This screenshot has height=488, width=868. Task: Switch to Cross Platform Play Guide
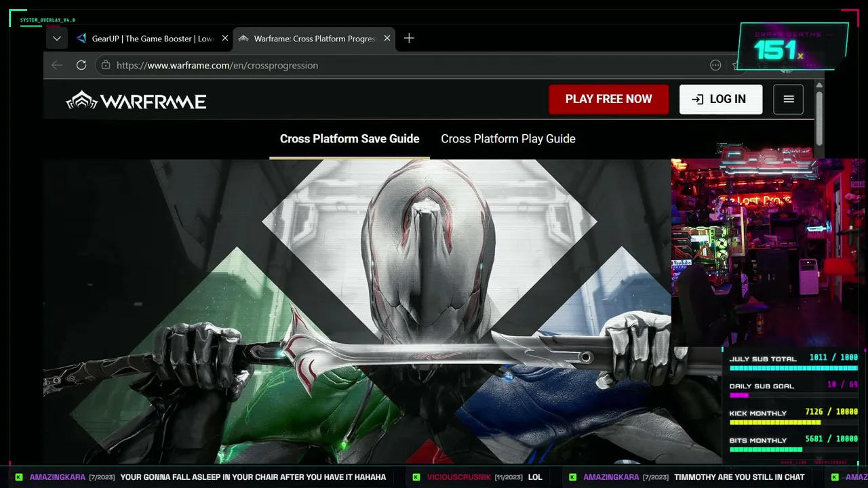click(x=508, y=139)
